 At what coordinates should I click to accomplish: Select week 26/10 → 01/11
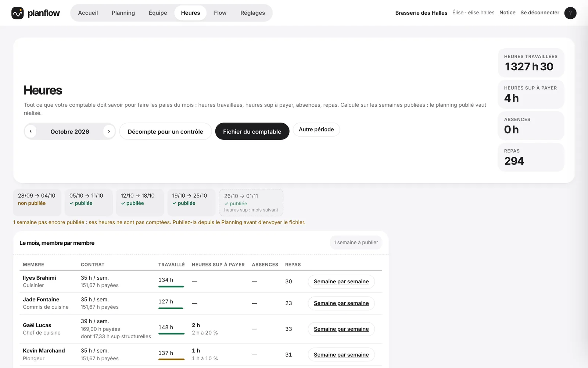coord(251,202)
